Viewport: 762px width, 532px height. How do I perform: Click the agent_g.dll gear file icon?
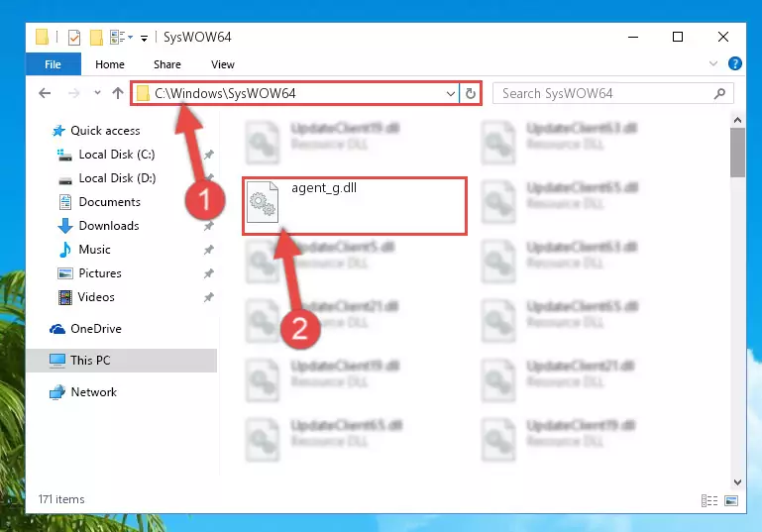[263, 202]
